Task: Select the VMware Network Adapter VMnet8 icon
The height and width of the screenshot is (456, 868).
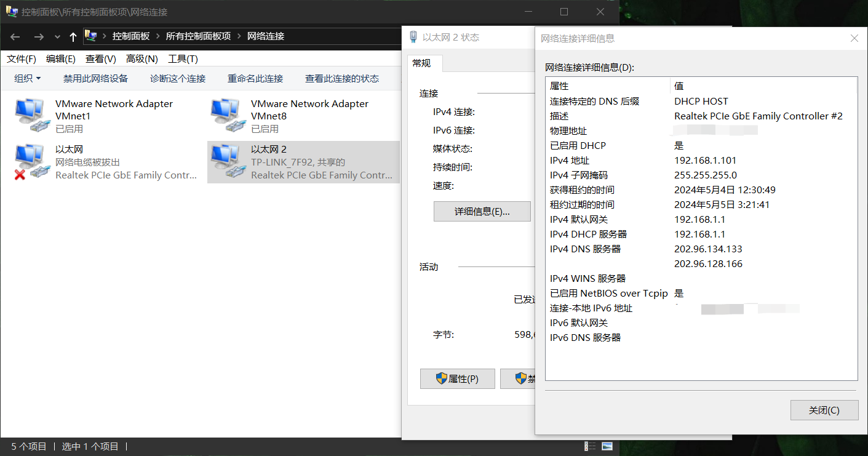Action: [x=226, y=116]
